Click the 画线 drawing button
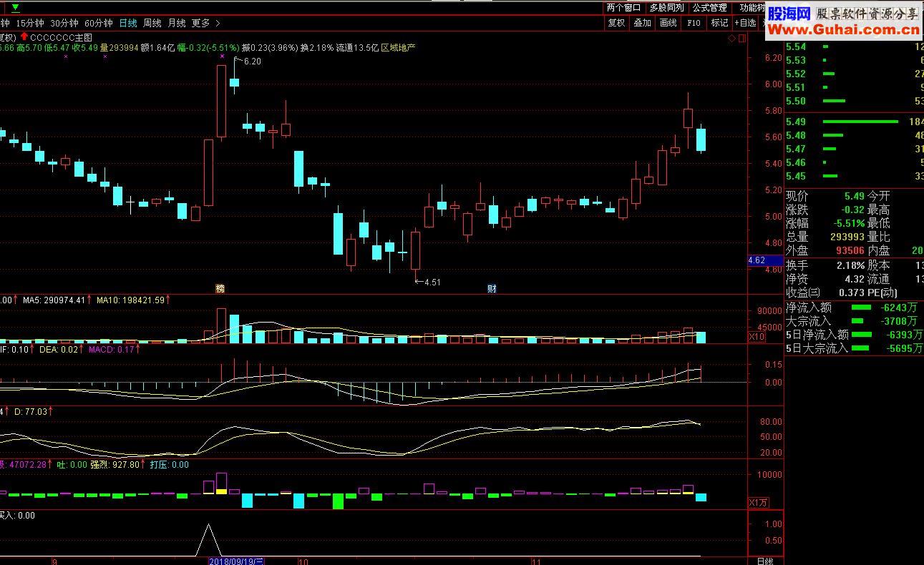 [668, 23]
